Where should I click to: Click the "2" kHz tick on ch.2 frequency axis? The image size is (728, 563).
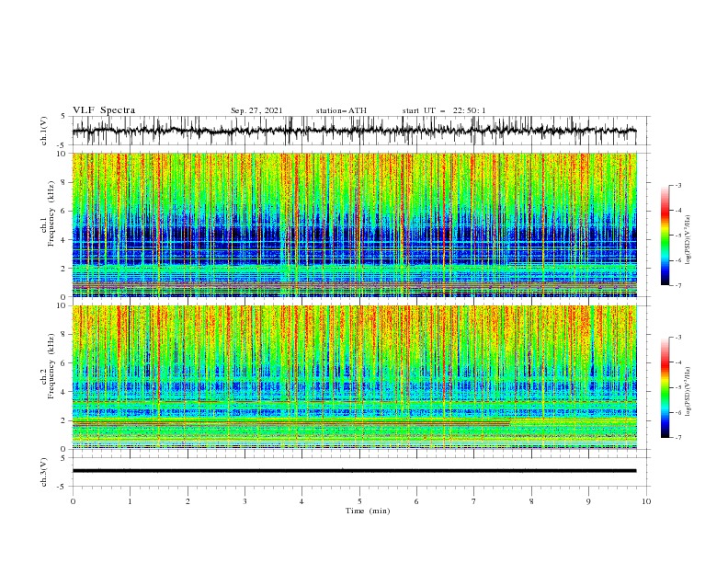pyautogui.click(x=64, y=420)
